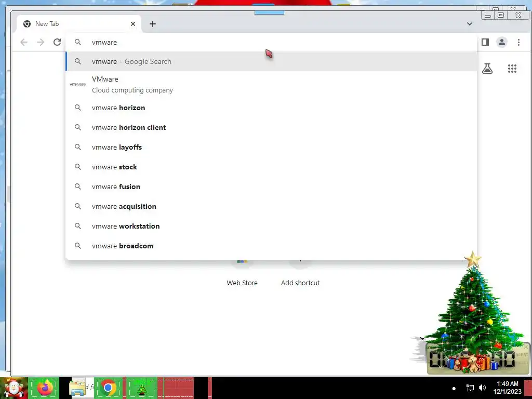Select 'vmware layoffs' suggestion
The width and height of the screenshot is (532, 399).
coord(271,147)
